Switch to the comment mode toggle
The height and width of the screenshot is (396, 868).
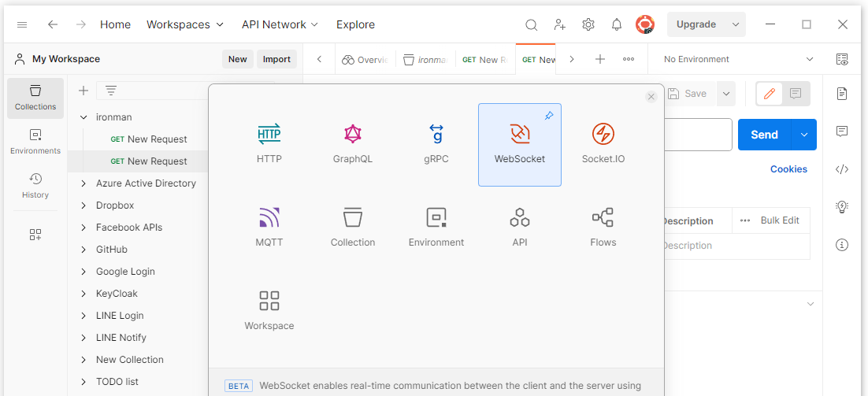[796, 94]
